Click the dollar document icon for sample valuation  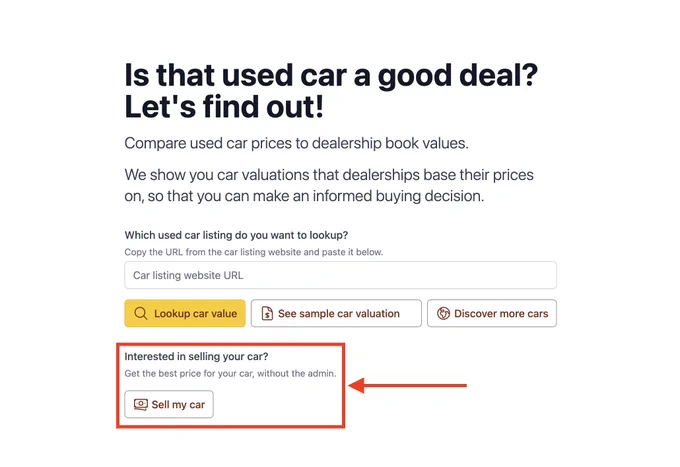pos(267,313)
